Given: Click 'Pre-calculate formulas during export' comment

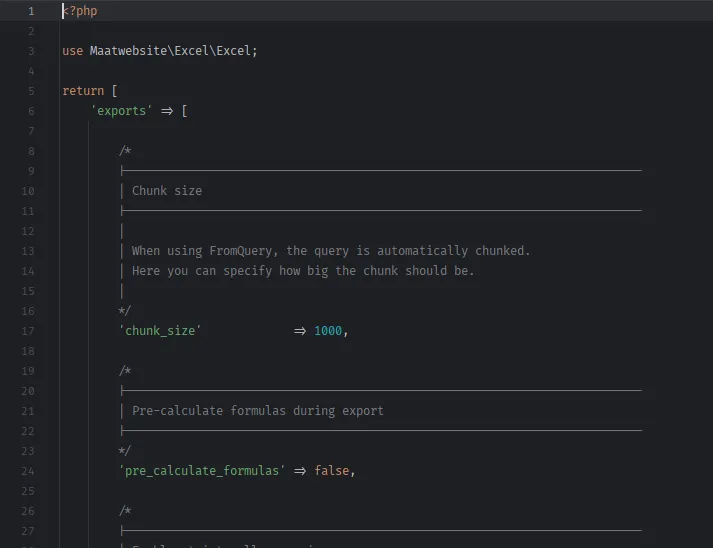Looking at the screenshot, I should coord(258,411).
